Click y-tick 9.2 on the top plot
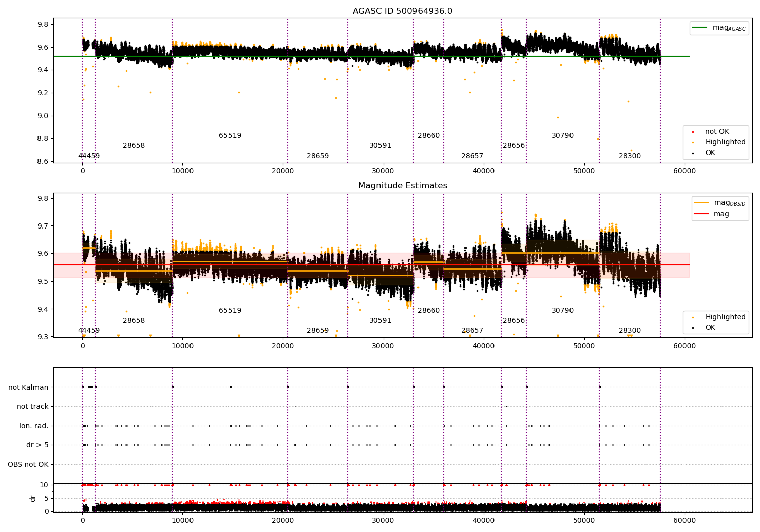Image resolution: width=760 pixels, height=532 pixels. (x=43, y=93)
